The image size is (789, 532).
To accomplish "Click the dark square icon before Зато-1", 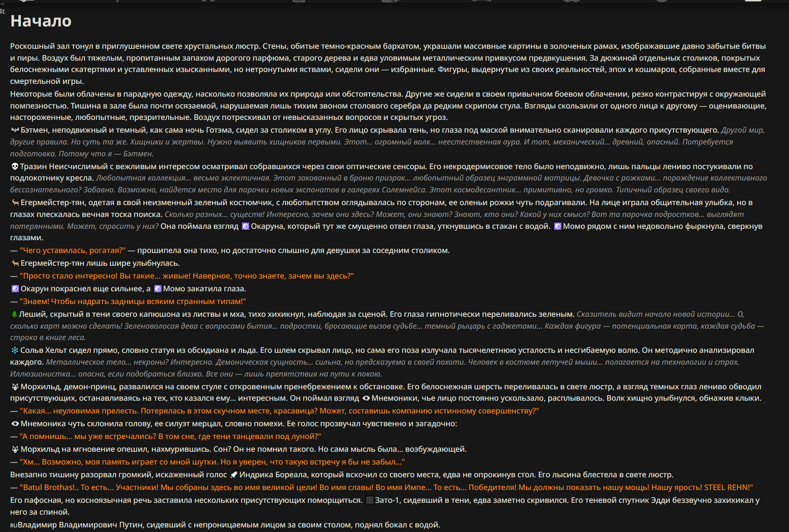I will pyautogui.click(x=370, y=500).
